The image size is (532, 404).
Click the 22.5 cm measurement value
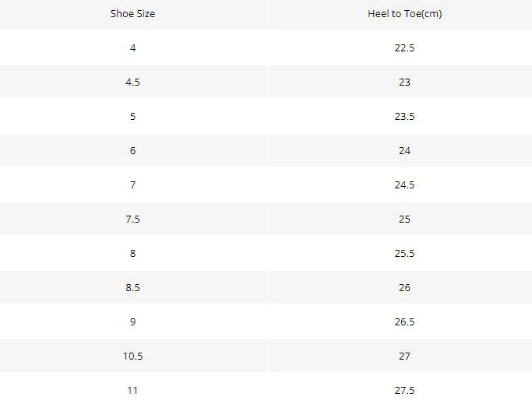(x=404, y=47)
